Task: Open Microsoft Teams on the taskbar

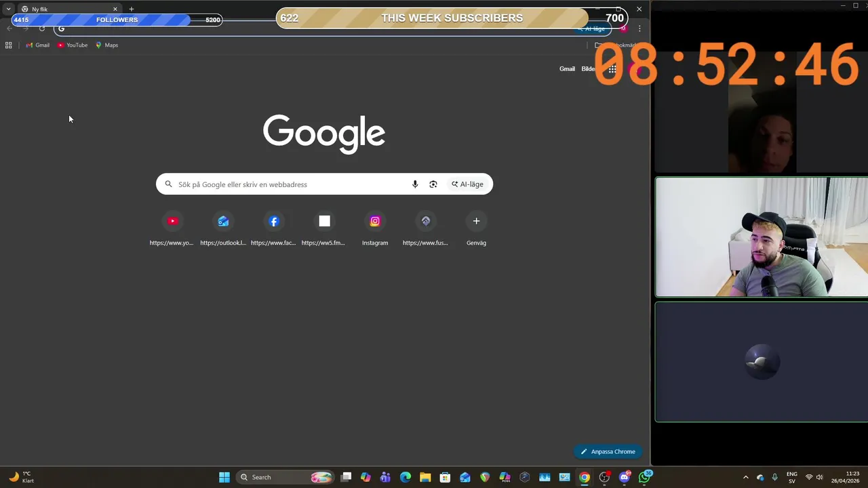Action: 385,477
